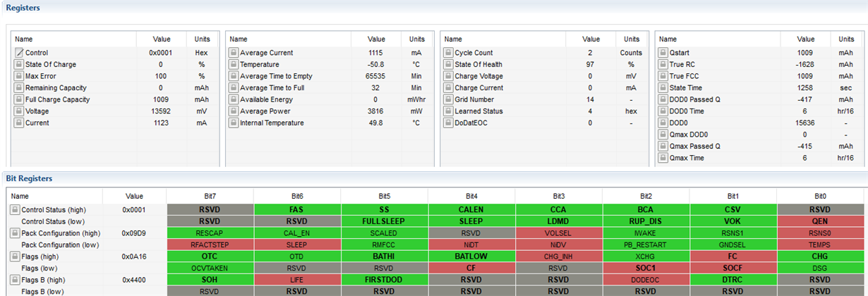Toggle the SOC1 flag bit

coord(646,268)
